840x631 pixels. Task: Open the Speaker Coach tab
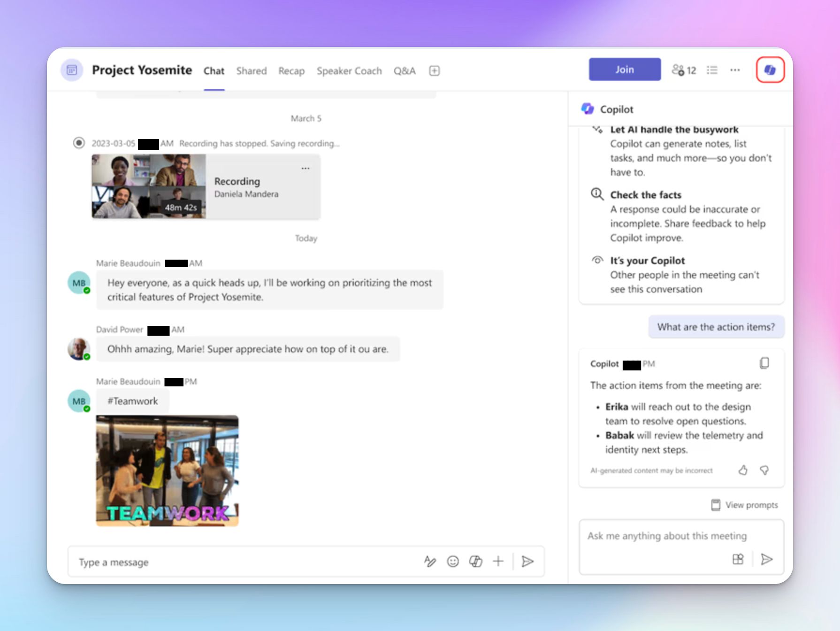pyautogui.click(x=349, y=71)
